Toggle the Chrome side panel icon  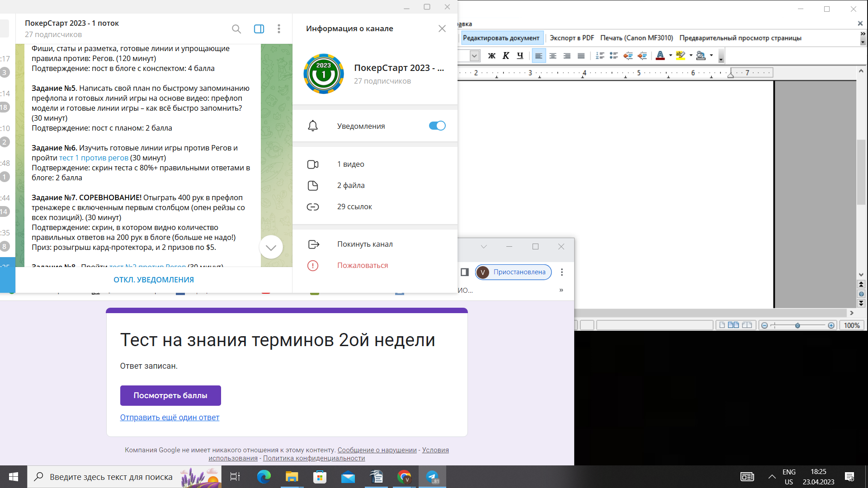coord(464,272)
